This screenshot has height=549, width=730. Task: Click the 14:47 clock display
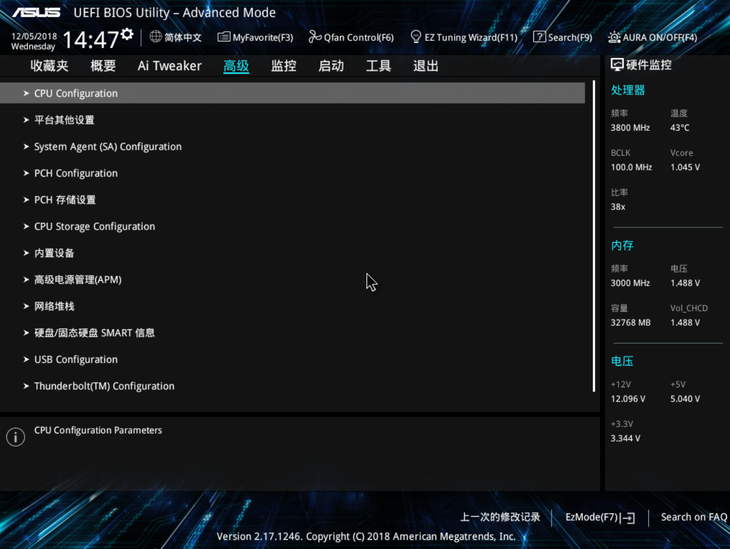(91, 40)
